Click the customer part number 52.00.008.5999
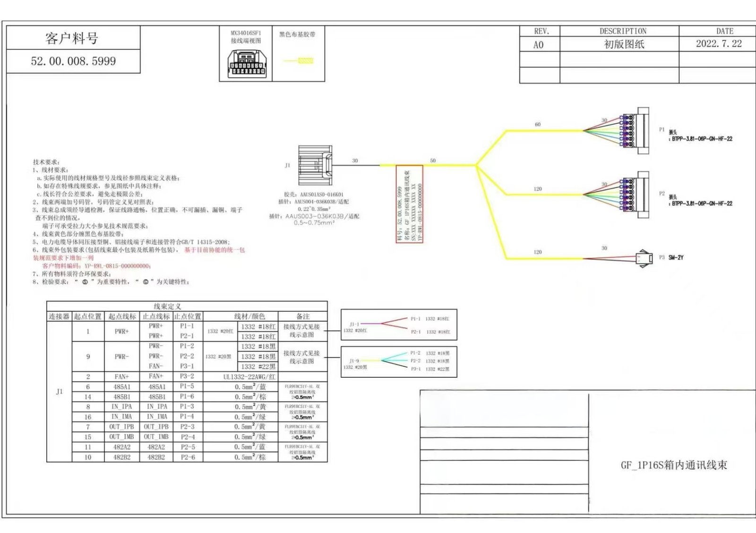The image size is (756, 533). coord(73,61)
